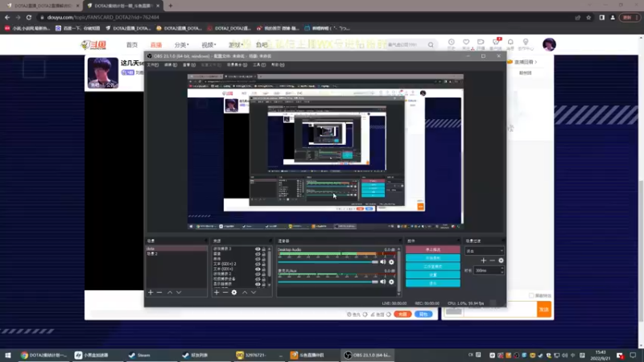This screenshot has width=644, height=362.
Task: Click Douyu 首页 navigation link
Action: click(x=132, y=45)
